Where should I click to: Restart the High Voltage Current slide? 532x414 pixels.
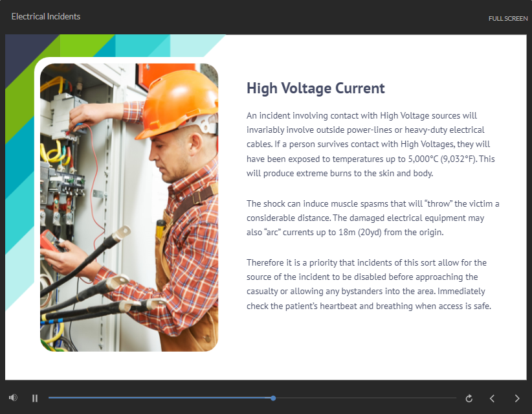pyautogui.click(x=469, y=398)
